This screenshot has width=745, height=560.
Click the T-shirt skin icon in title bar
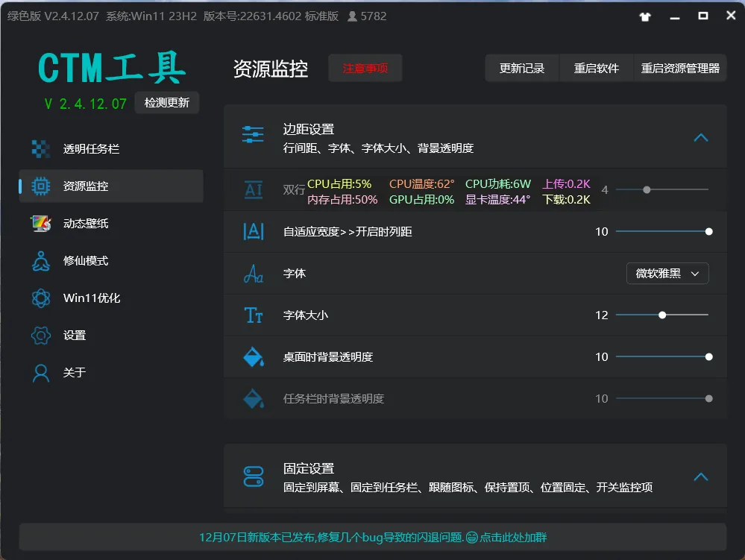(645, 16)
